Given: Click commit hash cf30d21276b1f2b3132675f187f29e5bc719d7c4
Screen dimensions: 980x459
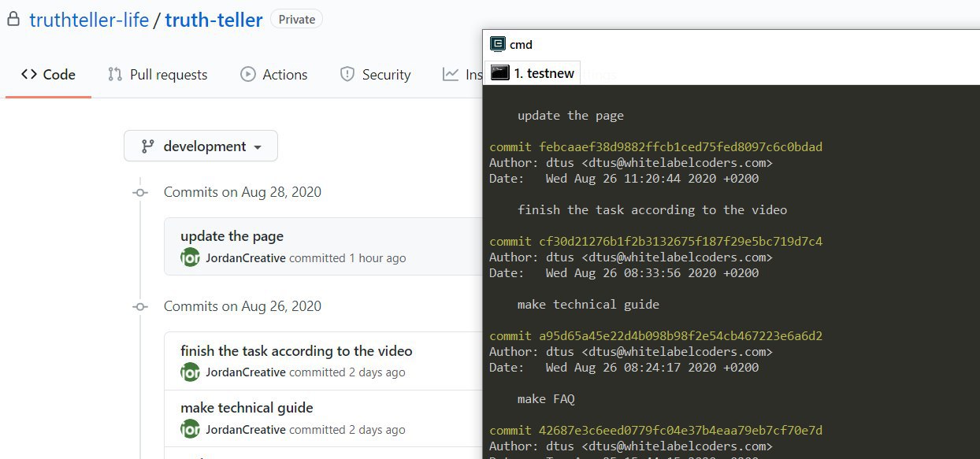Looking at the screenshot, I should pos(681,242).
